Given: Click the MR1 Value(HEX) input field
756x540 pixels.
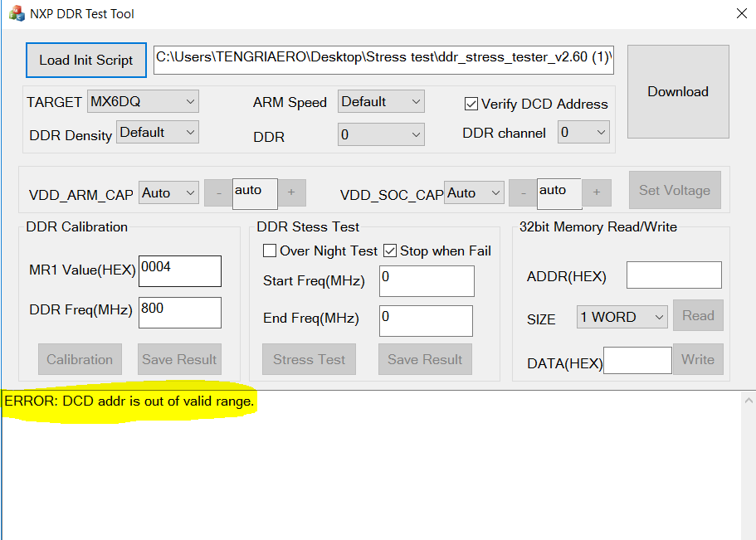Looking at the screenshot, I should pyautogui.click(x=180, y=271).
